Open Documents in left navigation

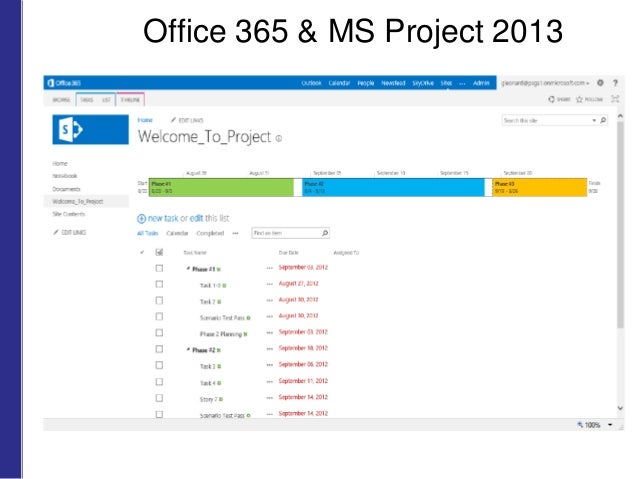[66, 189]
